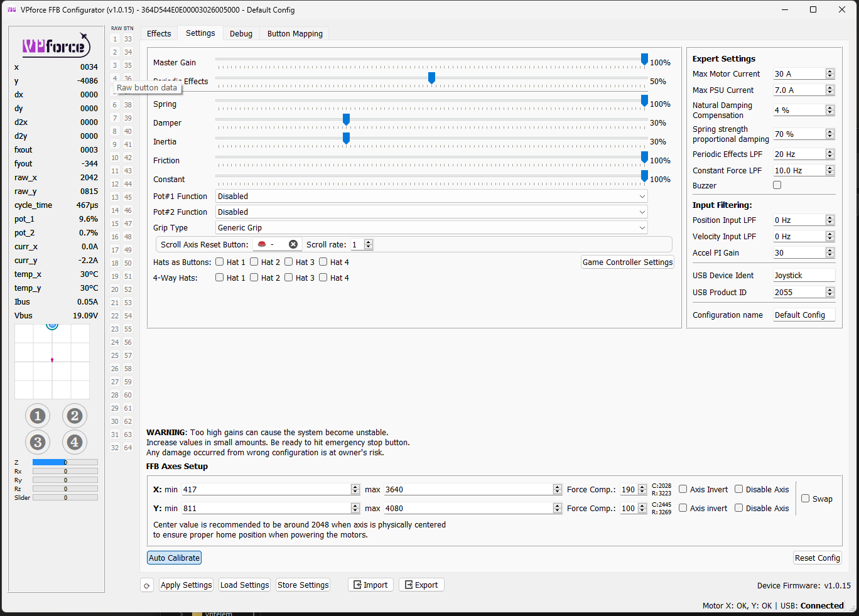Click the VPforce app icon in title bar
The width and height of the screenshot is (859, 616).
(11, 9)
